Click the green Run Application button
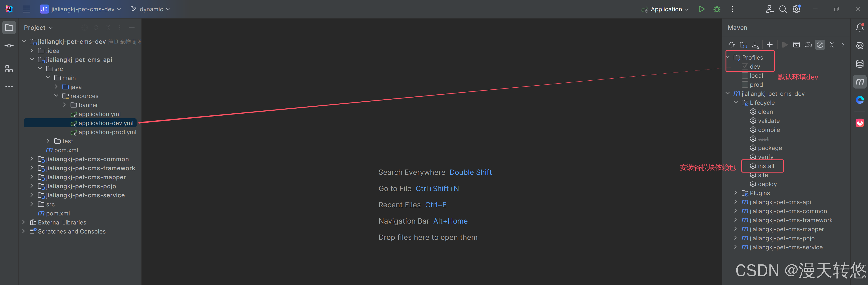This screenshot has height=285, width=868. [701, 9]
